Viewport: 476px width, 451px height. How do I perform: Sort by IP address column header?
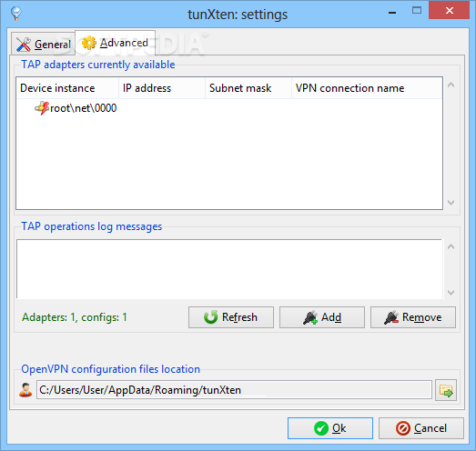[x=162, y=88]
